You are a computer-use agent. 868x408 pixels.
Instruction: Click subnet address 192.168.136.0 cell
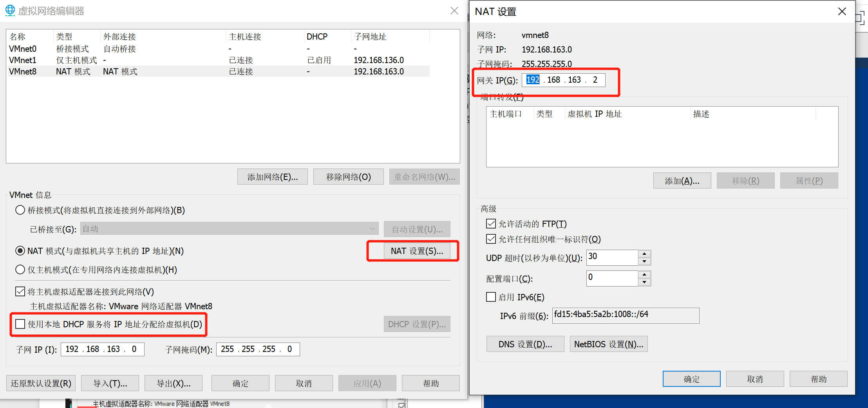pyautogui.click(x=379, y=60)
